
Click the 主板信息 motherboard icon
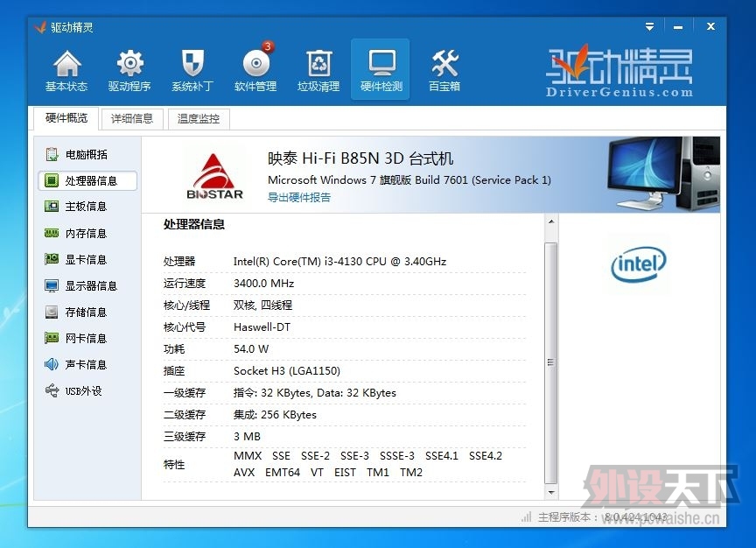click(x=52, y=207)
